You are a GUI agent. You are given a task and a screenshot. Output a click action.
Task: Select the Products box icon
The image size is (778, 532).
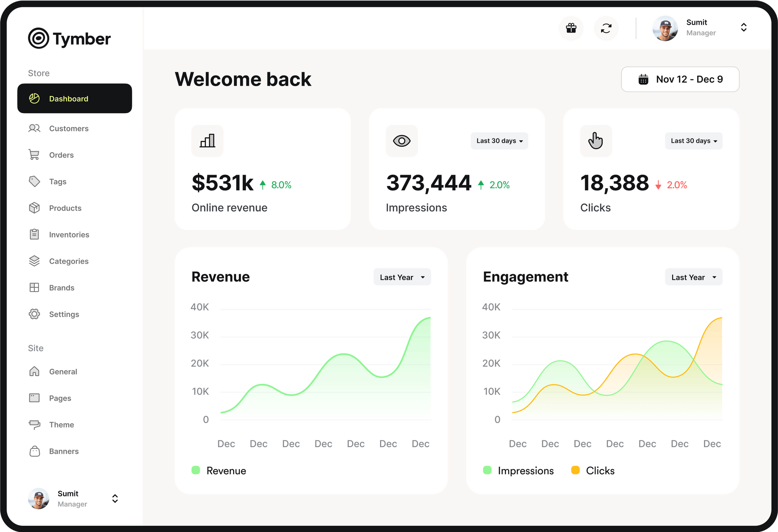(x=35, y=208)
